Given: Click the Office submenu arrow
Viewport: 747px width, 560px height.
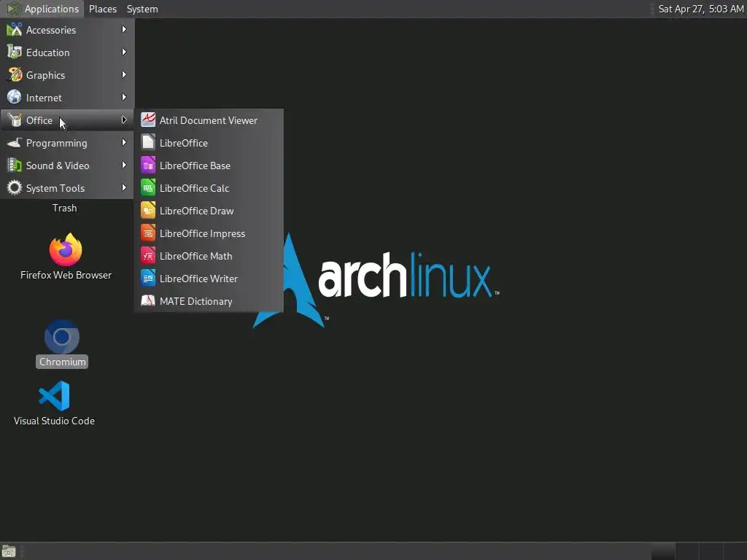Looking at the screenshot, I should tap(124, 120).
